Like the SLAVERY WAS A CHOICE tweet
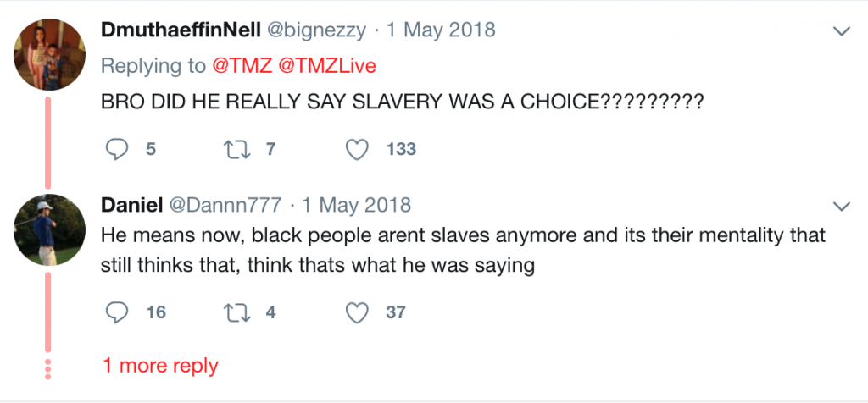The height and width of the screenshot is (403, 868). (x=357, y=149)
